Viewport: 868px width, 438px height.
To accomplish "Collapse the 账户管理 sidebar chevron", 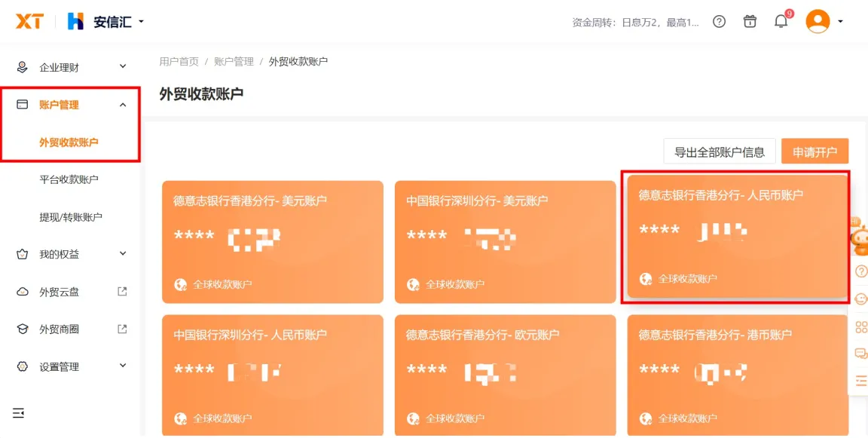I will 123,105.
